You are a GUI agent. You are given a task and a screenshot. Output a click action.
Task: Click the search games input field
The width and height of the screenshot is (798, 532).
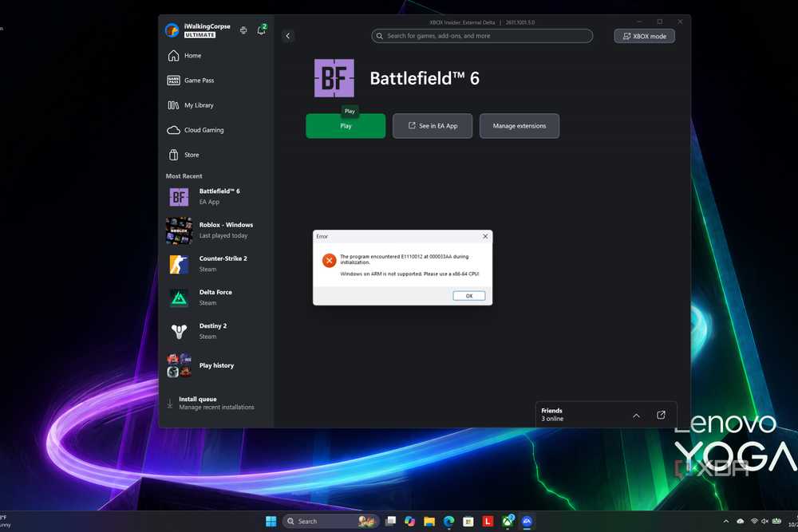click(482, 36)
